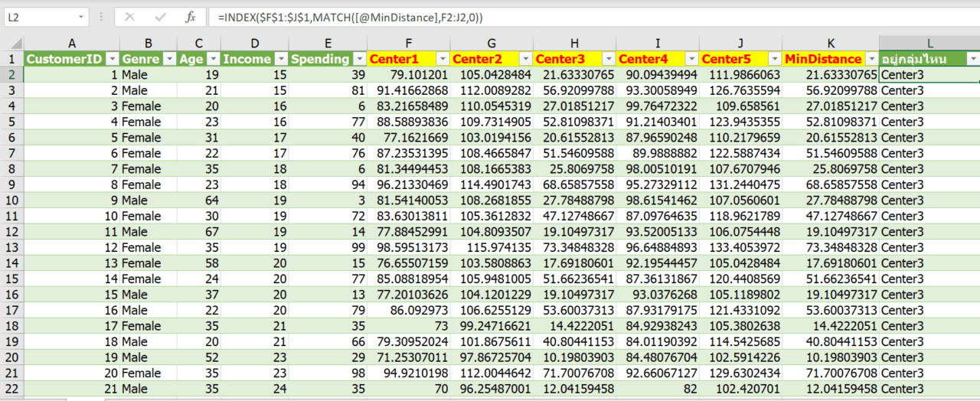The width and height of the screenshot is (980, 401).
Task: Open the Genre column filter dropdown
Action: click(x=168, y=59)
